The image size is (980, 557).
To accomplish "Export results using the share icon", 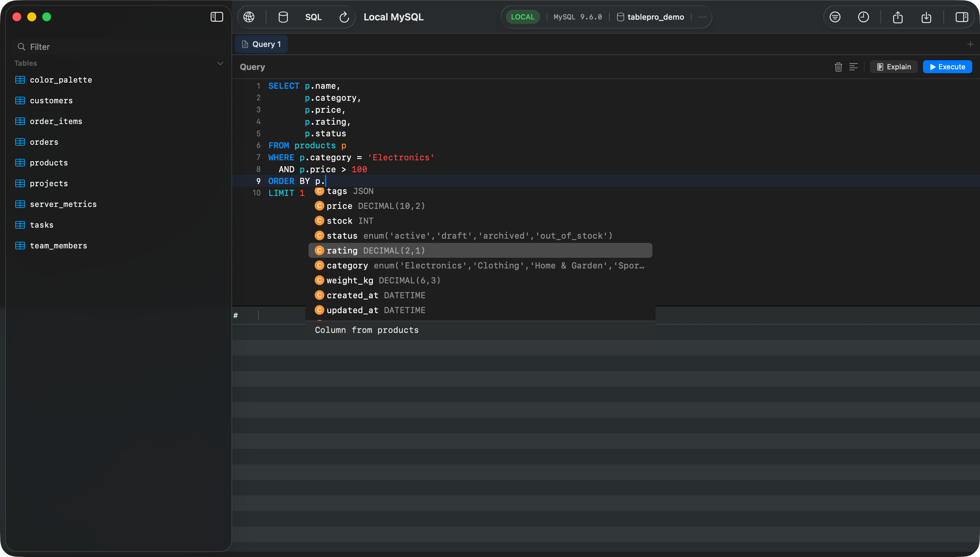I will point(898,17).
